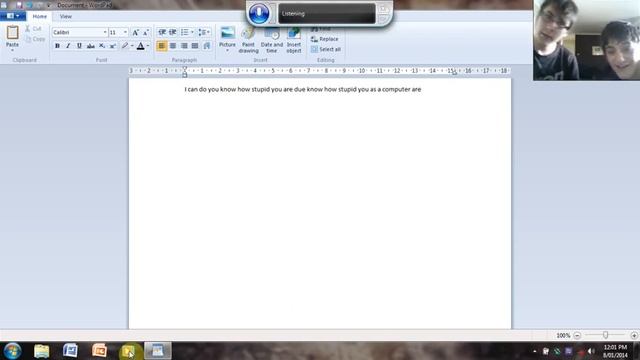Select align text left
The height and width of the screenshot is (360, 640).
(x=162, y=46)
